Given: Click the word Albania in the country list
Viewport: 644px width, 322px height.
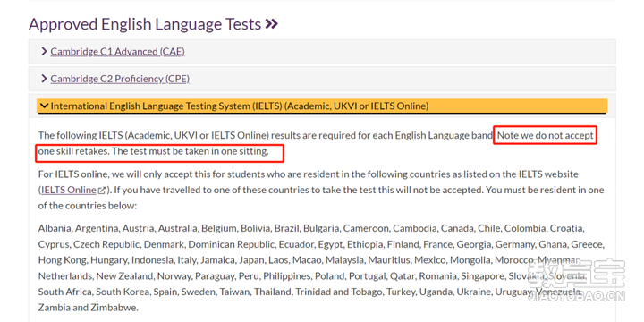Looking at the screenshot, I should pos(55,228).
